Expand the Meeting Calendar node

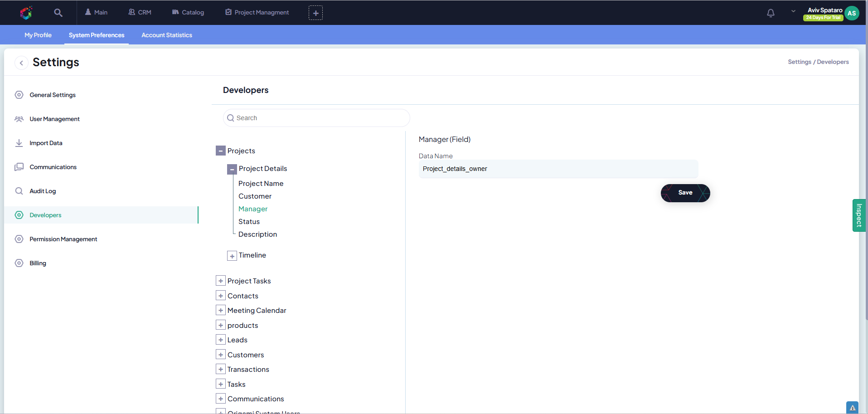221,310
